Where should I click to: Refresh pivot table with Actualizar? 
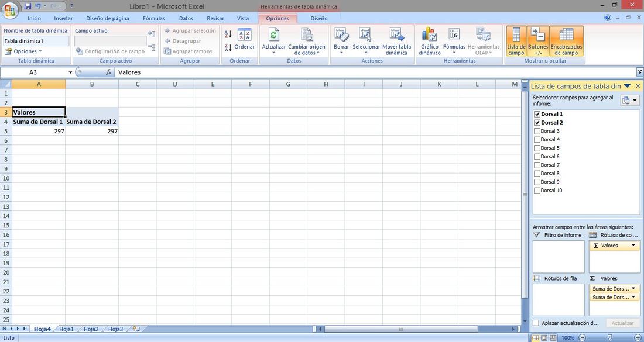pos(274,41)
